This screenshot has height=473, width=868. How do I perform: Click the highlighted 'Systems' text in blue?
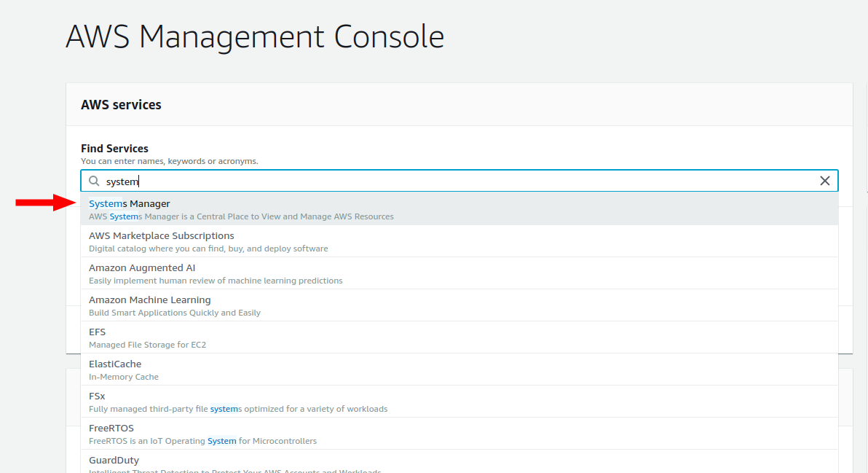(x=107, y=204)
